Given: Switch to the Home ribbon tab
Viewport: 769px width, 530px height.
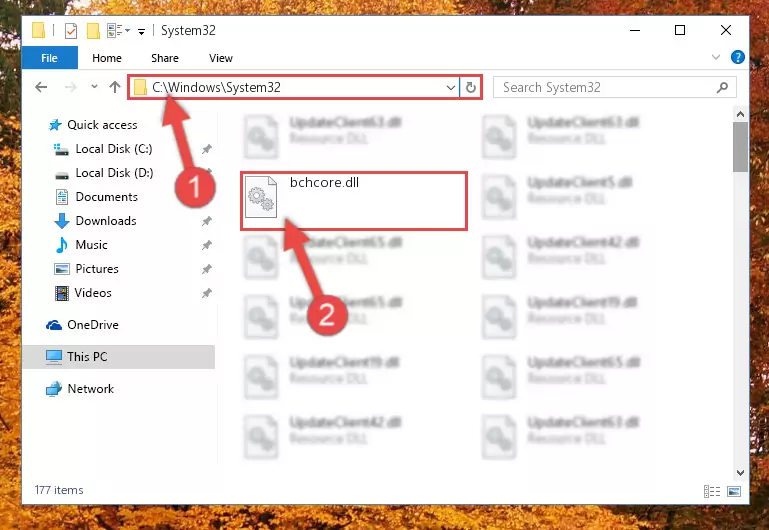Looking at the screenshot, I should pyautogui.click(x=106, y=58).
